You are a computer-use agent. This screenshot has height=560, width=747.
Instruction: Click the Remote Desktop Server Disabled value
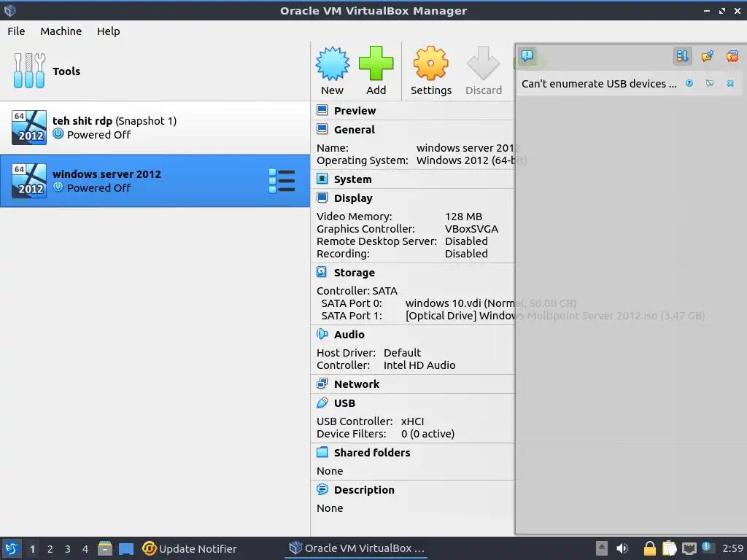[466, 241]
